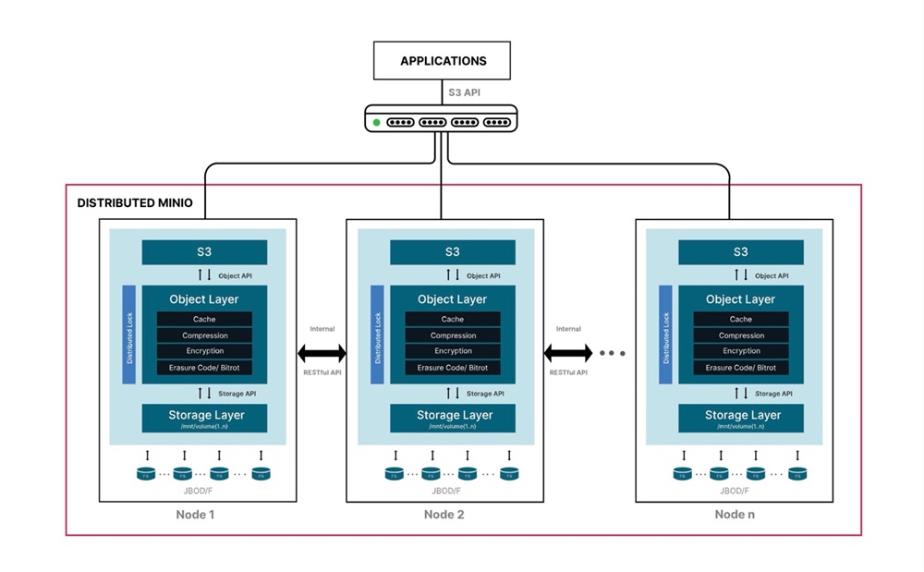Click the network switch icon below Applications
Viewport: 924px width, 572px height.
pyautogui.click(x=443, y=121)
